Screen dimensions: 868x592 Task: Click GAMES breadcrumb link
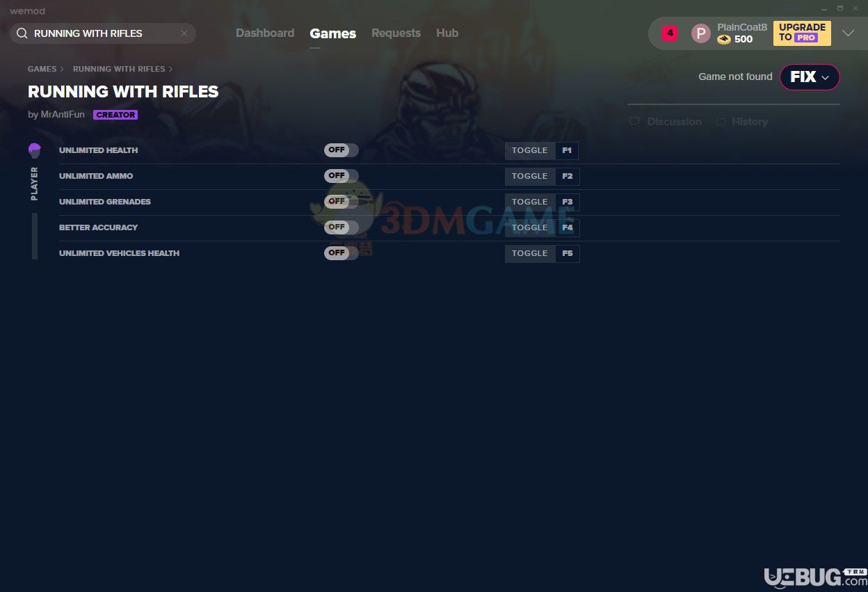pos(42,69)
